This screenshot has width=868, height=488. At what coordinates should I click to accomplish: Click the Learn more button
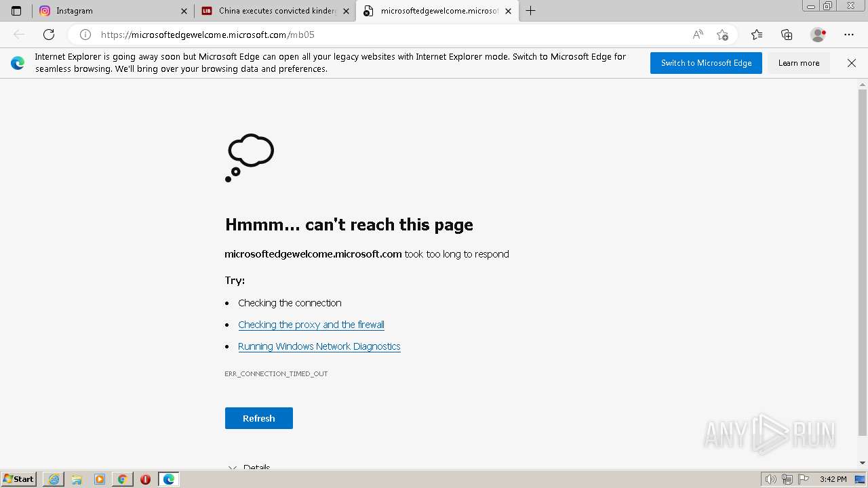pos(799,63)
